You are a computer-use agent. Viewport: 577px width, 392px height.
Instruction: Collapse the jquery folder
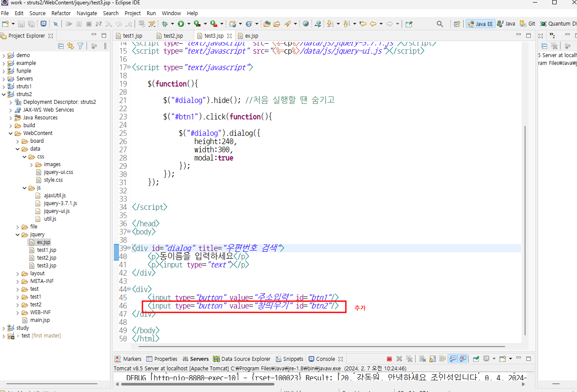(17, 235)
